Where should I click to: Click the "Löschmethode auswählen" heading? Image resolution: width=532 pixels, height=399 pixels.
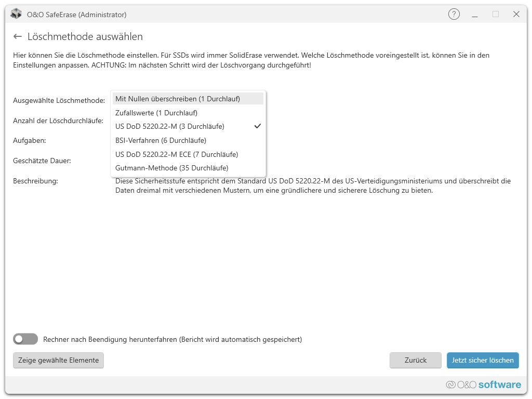tap(85, 36)
